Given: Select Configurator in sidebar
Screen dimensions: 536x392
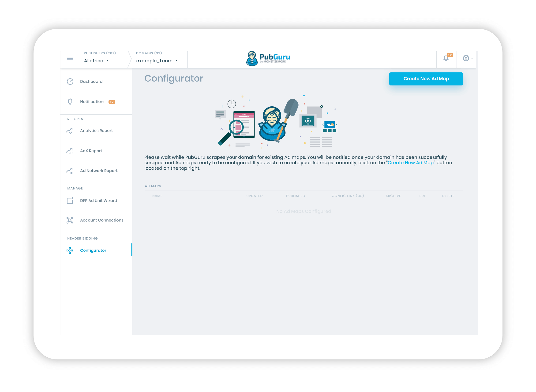Looking at the screenshot, I should (93, 250).
